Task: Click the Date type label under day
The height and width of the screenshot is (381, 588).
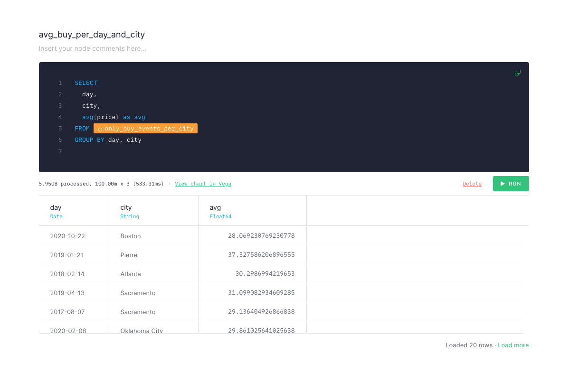Action: pyautogui.click(x=56, y=216)
